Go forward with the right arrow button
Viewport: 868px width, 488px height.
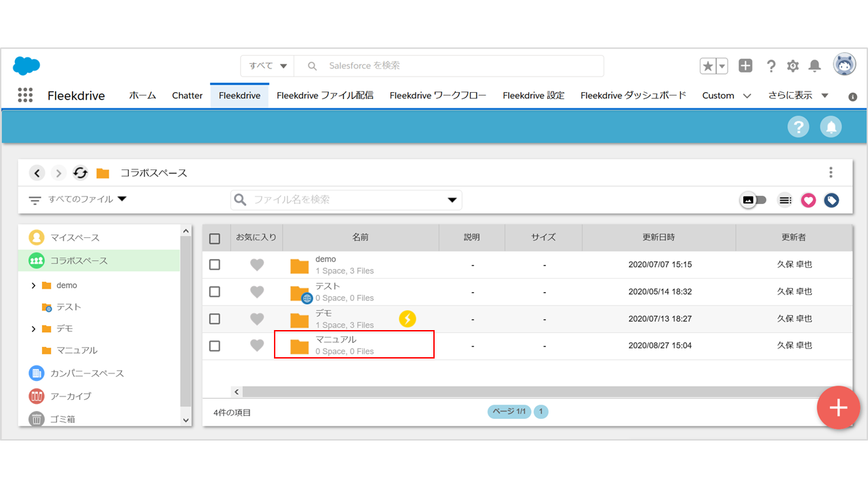59,173
